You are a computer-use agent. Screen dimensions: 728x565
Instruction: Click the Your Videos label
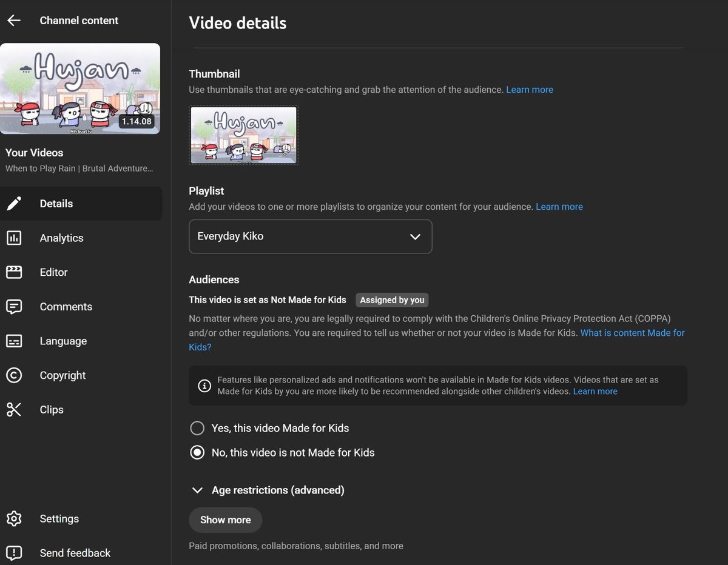[x=35, y=153]
